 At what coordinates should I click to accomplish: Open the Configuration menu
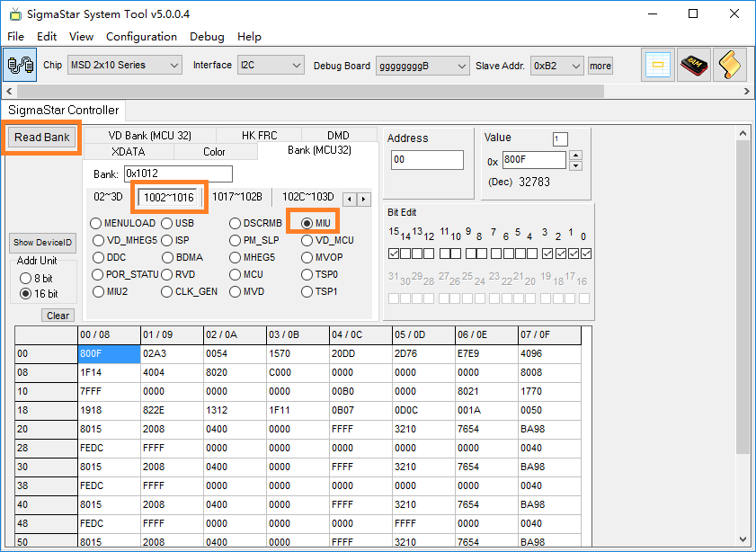point(141,37)
